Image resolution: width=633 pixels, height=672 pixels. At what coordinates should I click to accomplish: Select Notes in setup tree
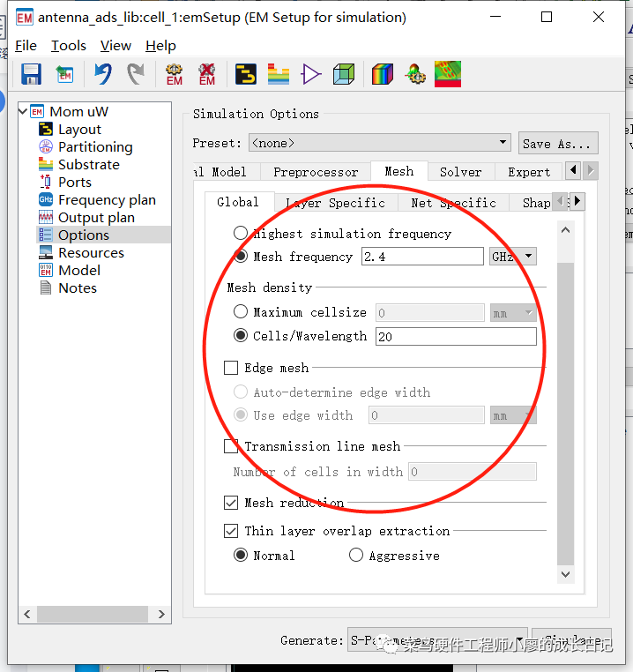(78, 287)
